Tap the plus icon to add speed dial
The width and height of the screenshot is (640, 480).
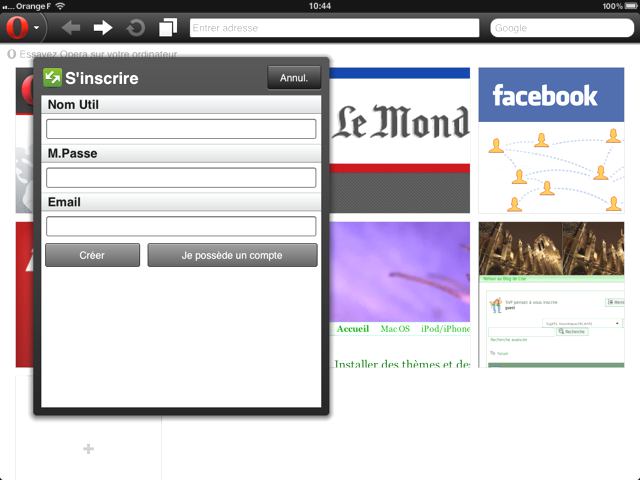point(88,449)
